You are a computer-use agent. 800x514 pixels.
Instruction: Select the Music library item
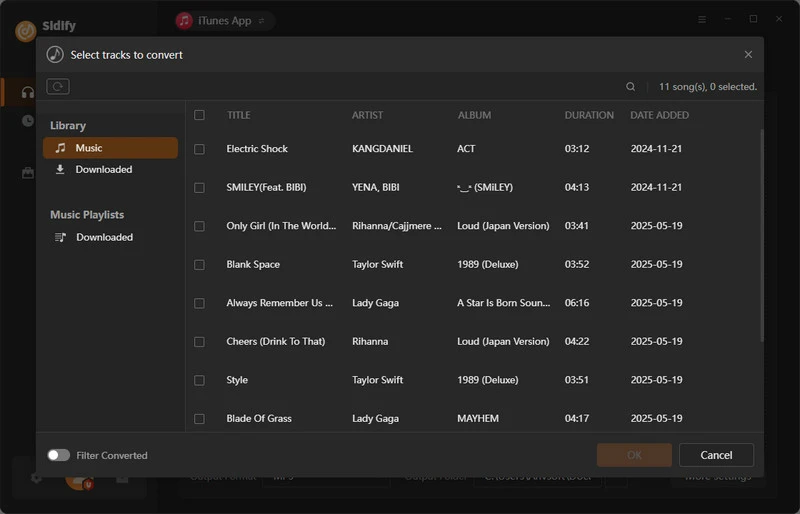click(x=110, y=148)
